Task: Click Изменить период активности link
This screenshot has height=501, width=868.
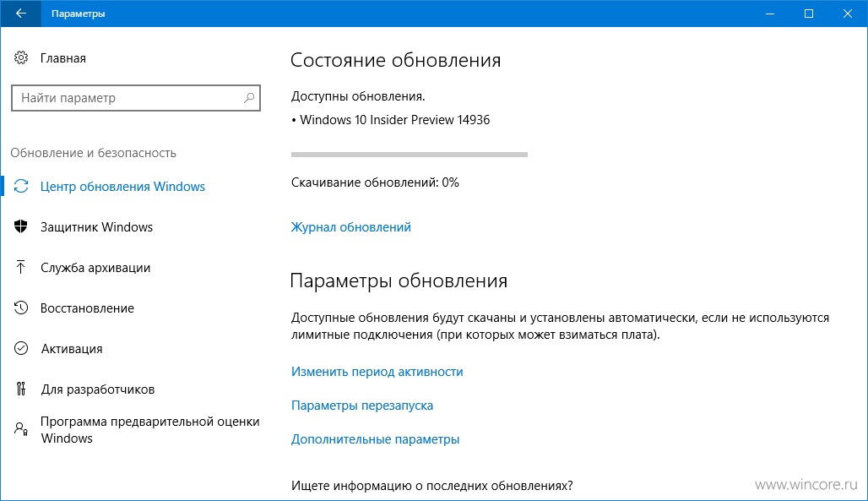Action: click(x=377, y=372)
